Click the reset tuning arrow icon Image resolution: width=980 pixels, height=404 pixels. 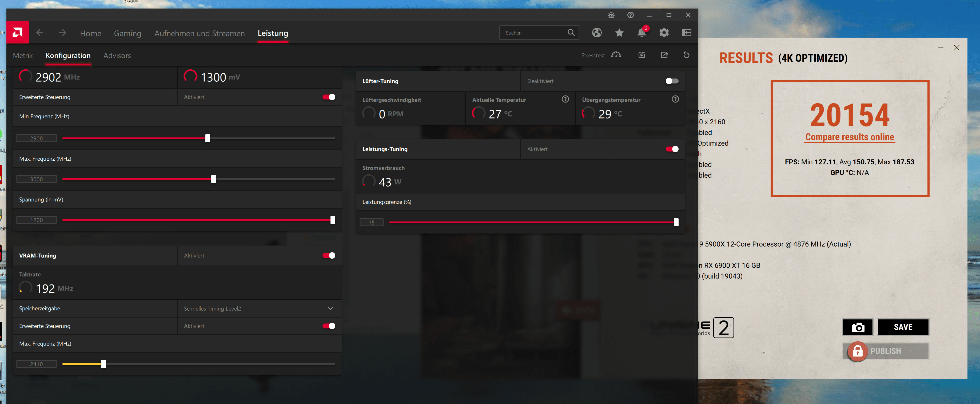[686, 55]
